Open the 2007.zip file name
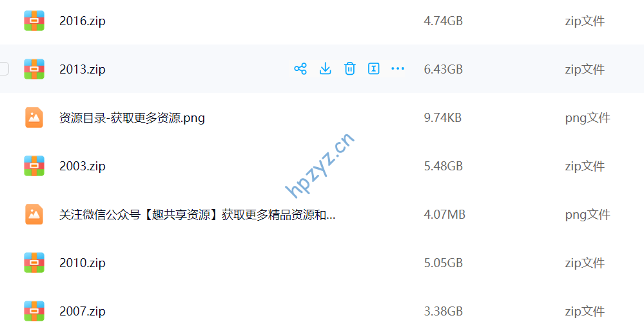The width and height of the screenshot is (644, 331). pos(83,311)
